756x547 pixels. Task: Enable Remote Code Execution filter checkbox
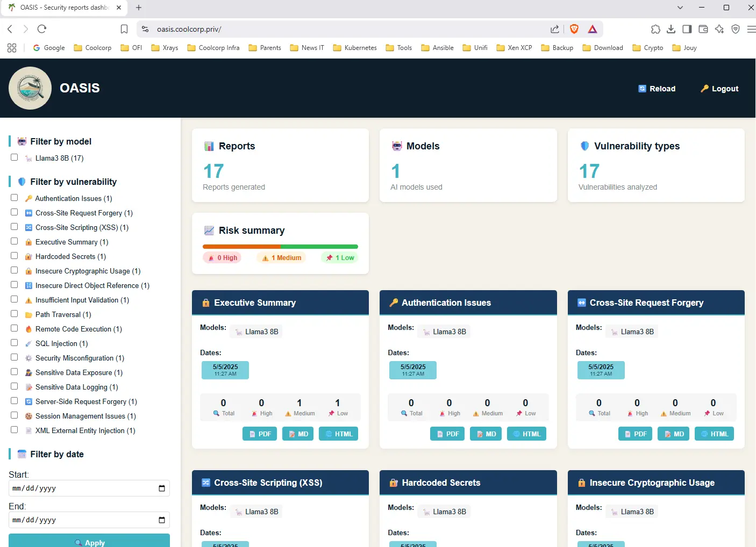click(x=15, y=328)
